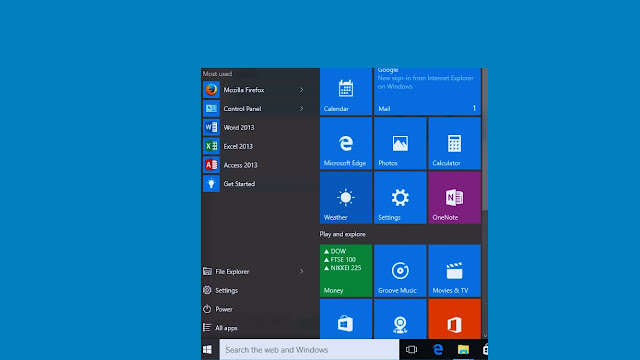Click the Search the web and Windows box

coord(309,350)
